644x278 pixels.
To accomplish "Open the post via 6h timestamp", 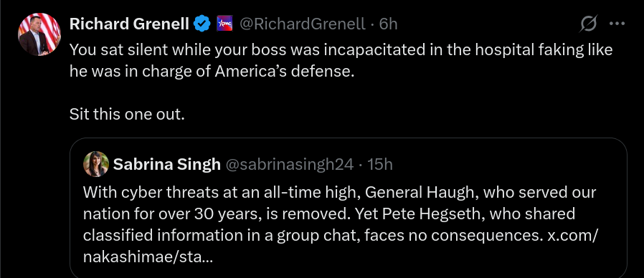I will (x=388, y=24).
